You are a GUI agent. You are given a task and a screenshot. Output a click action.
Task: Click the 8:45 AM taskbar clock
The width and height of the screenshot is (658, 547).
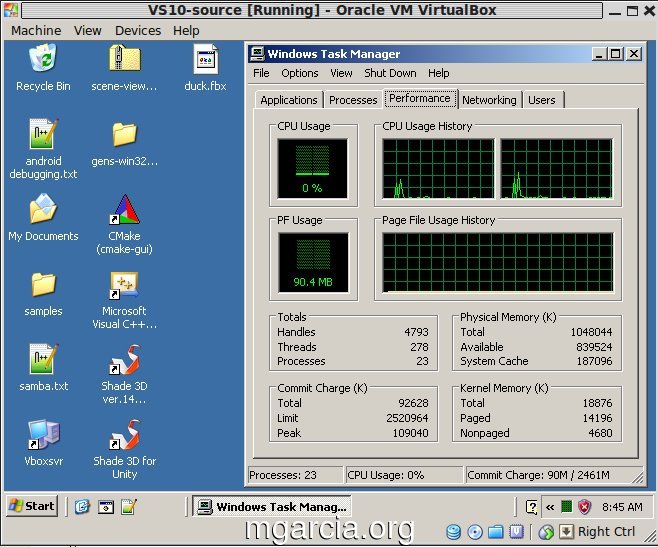click(x=622, y=507)
